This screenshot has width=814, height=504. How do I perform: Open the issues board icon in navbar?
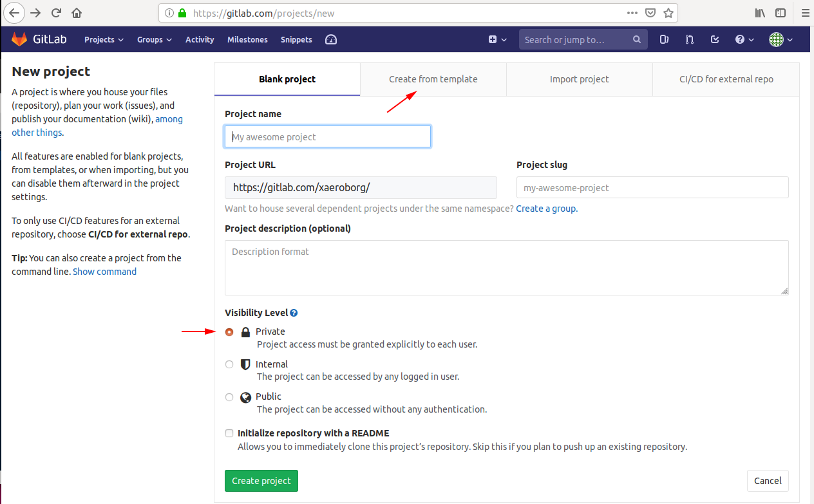tap(664, 39)
